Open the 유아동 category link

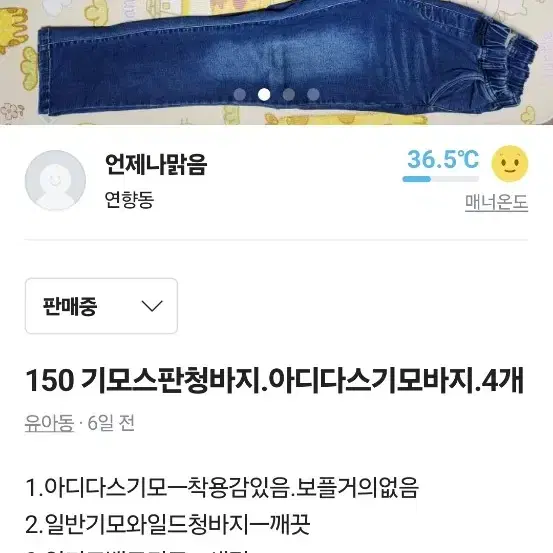point(49,423)
